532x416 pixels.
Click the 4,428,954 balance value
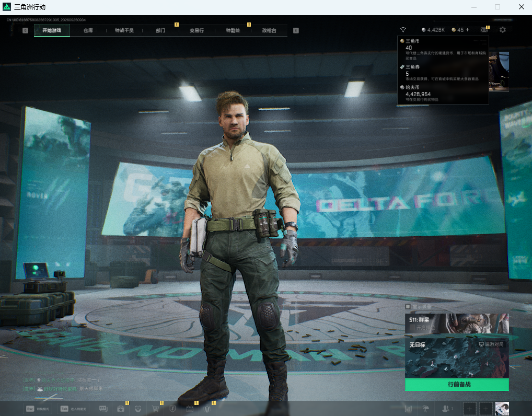pyautogui.click(x=418, y=94)
